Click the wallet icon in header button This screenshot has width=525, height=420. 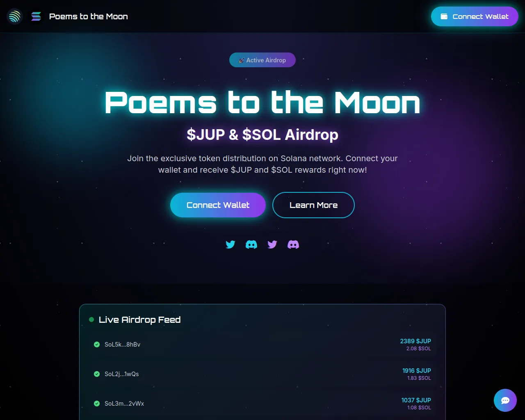click(x=444, y=16)
